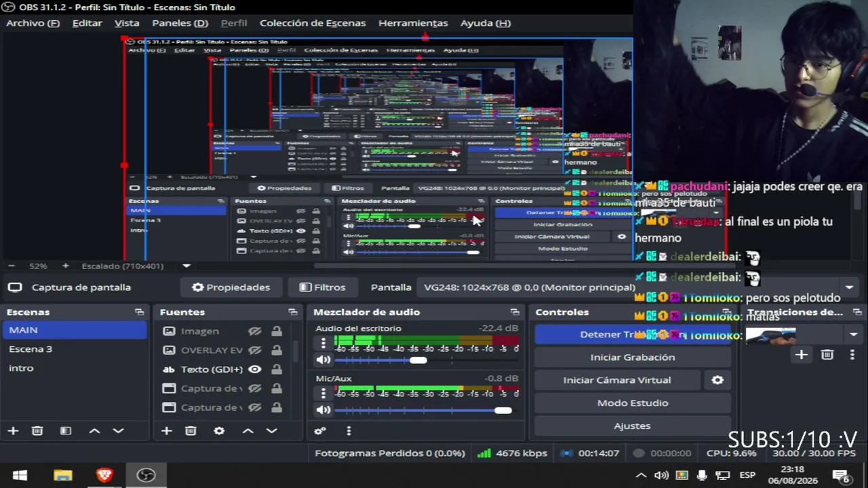Select the MAIN scene
868x488 pixels.
[74, 330]
